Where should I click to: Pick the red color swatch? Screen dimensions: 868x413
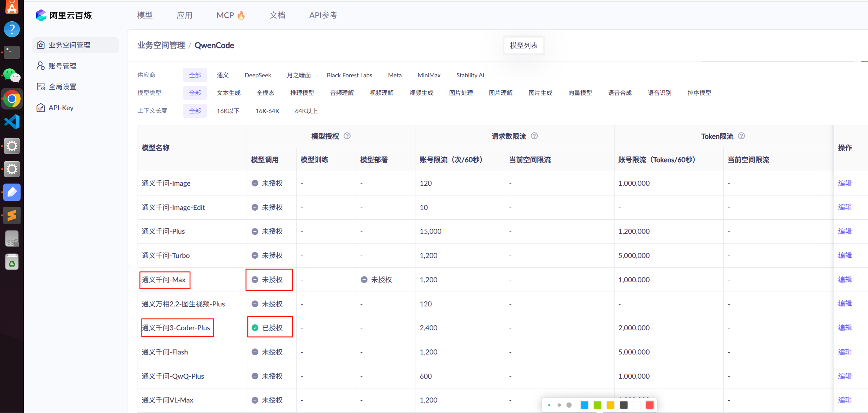[x=650, y=405]
